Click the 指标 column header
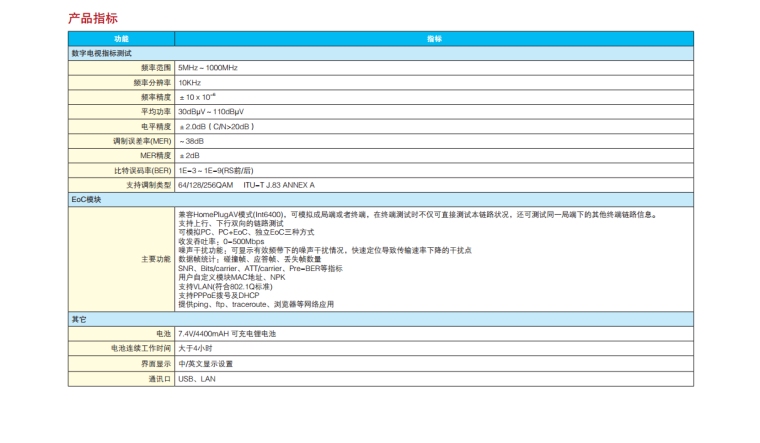Image resolution: width=760 pixels, height=443 pixels. pos(433,38)
